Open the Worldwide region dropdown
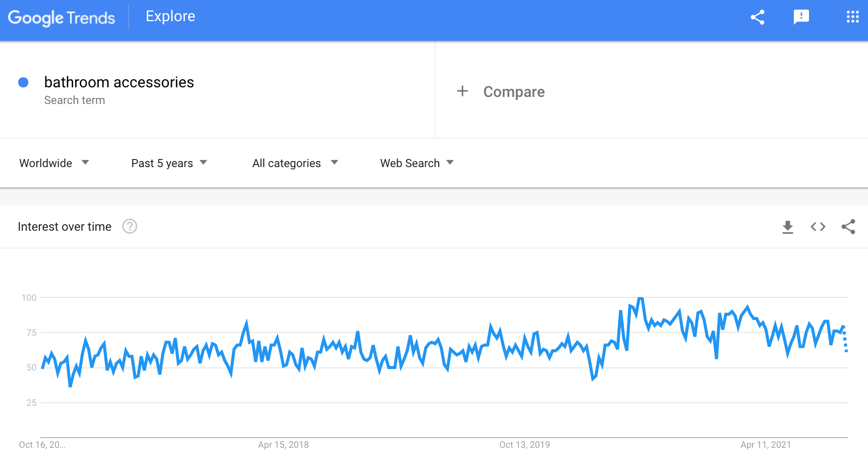The width and height of the screenshot is (868, 471). click(x=54, y=163)
